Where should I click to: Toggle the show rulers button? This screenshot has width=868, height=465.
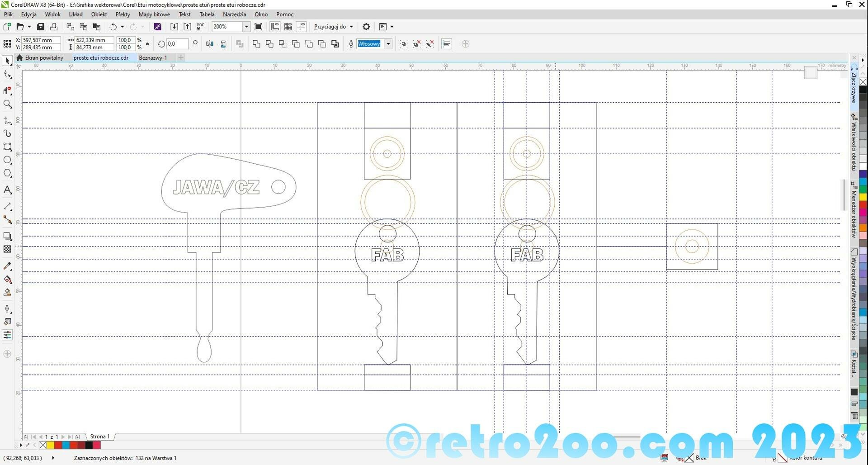tap(275, 27)
